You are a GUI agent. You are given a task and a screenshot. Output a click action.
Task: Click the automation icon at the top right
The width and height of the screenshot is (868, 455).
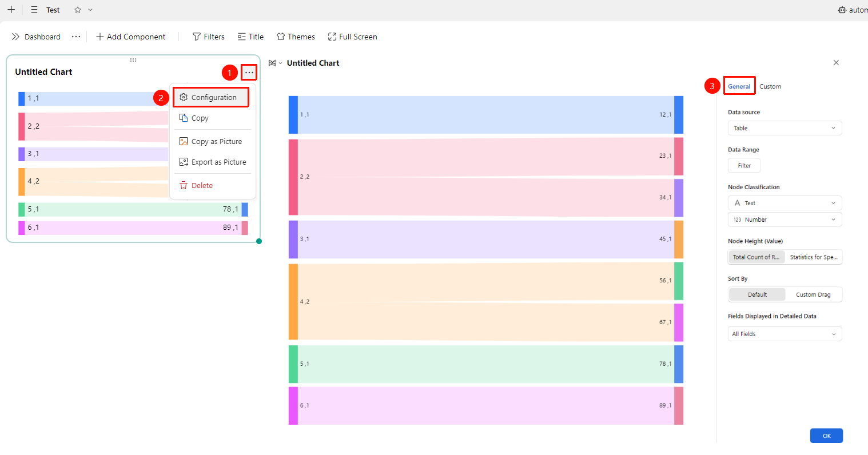tap(842, 10)
